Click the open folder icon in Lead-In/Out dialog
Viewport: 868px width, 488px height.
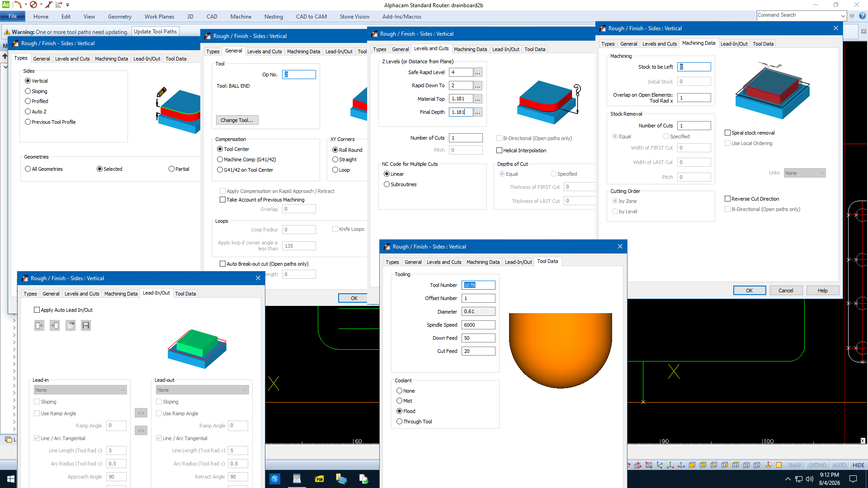pyautogui.click(x=71, y=325)
